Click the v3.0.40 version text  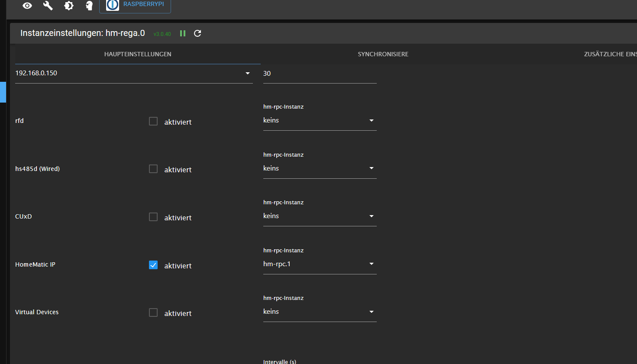point(162,34)
